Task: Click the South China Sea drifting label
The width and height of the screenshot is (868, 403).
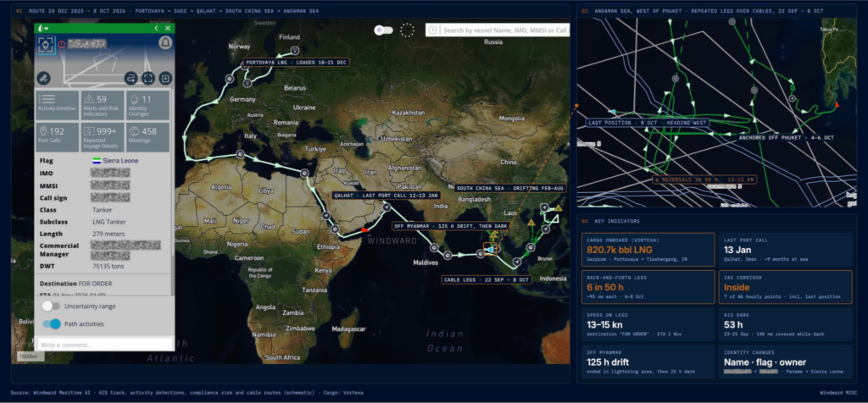Action: click(x=510, y=188)
